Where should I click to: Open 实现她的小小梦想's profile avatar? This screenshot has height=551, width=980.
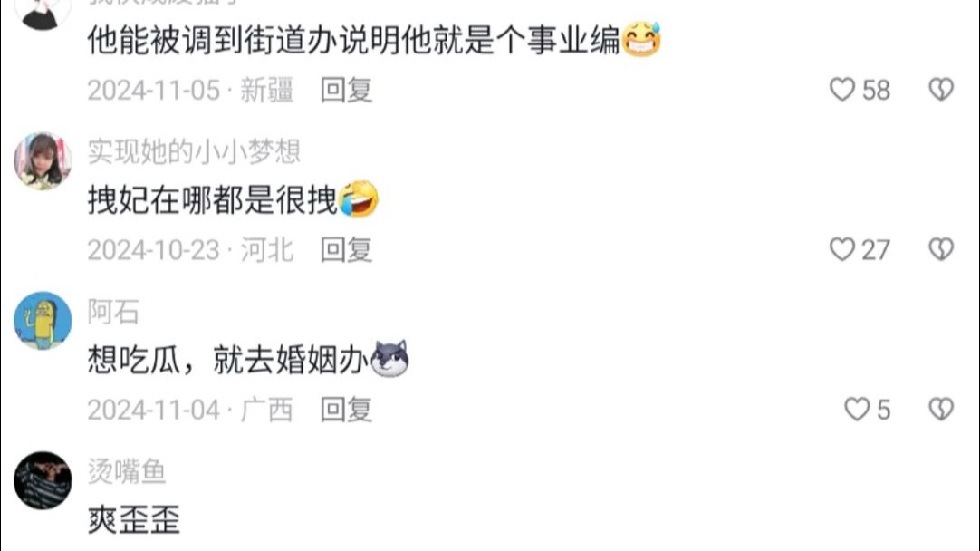[x=43, y=160]
